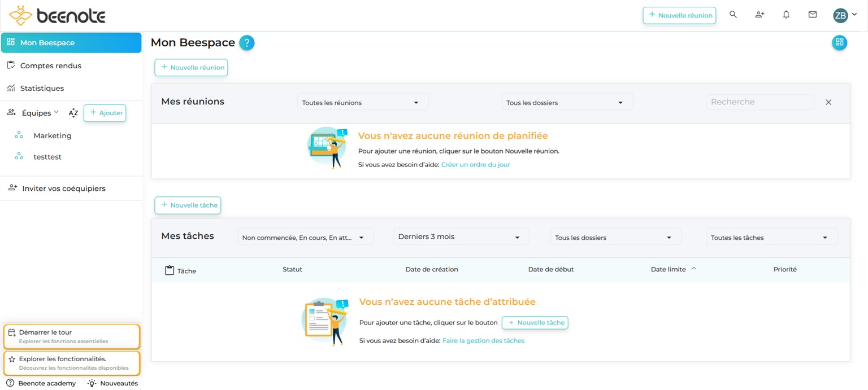Collapse the Équipes section chevron
The width and height of the screenshot is (868, 390).
pyautogui.click(x=56, y=112)
